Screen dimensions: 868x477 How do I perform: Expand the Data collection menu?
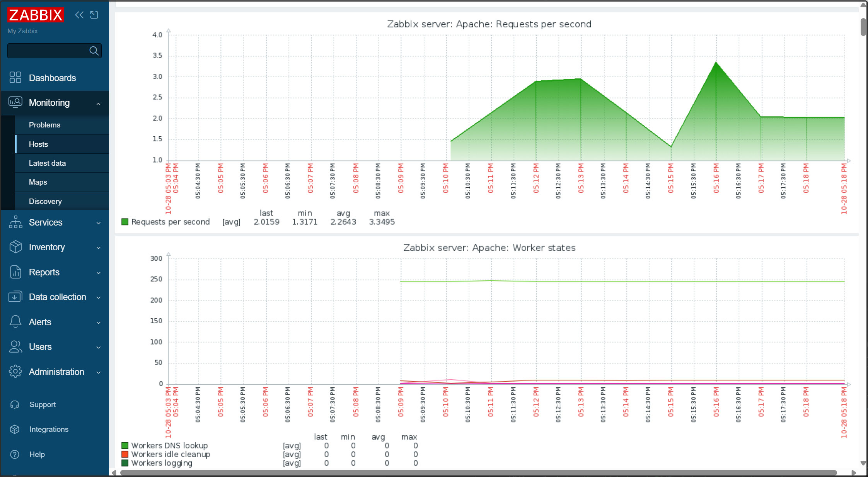(99, 297)
